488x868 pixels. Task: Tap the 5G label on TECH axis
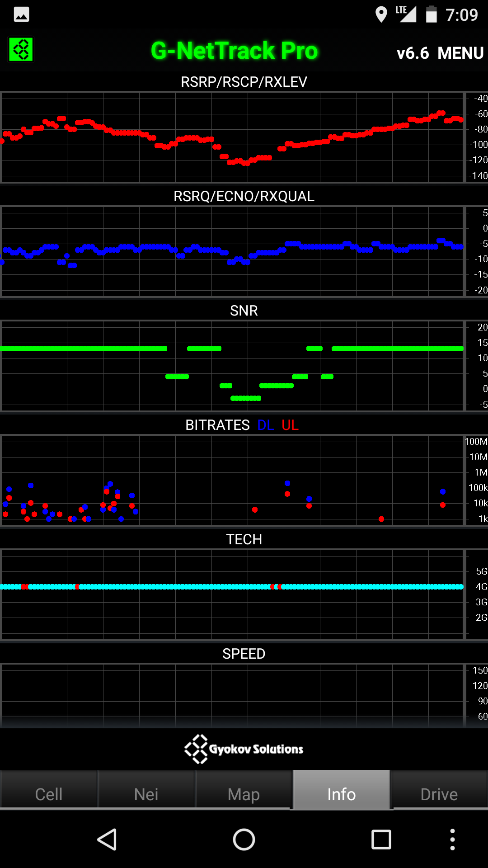[482, 571]
